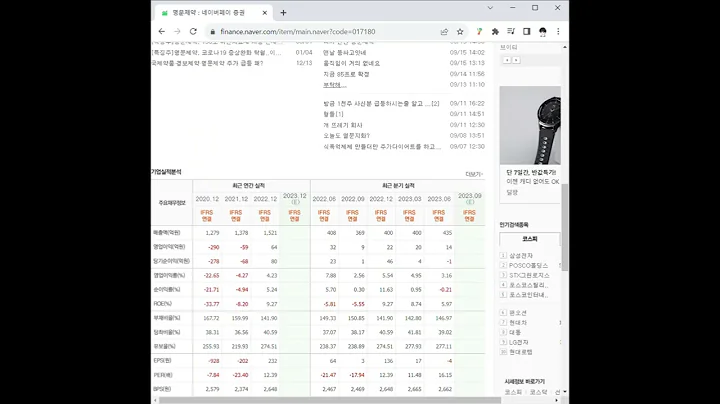This screenshot has height=404, width=720.
Task: Open 현대차 in popular search list
Action: click(518, 322)
